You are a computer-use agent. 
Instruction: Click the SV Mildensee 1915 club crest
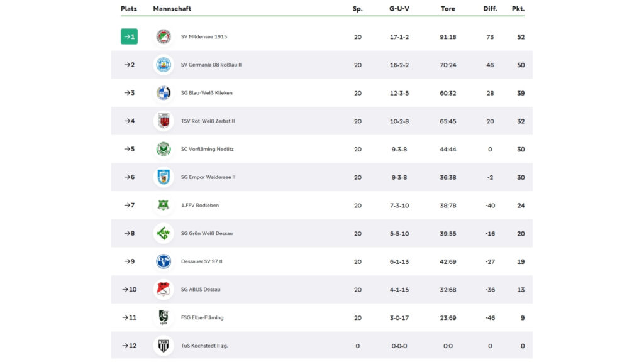click(x=164, y=36)
